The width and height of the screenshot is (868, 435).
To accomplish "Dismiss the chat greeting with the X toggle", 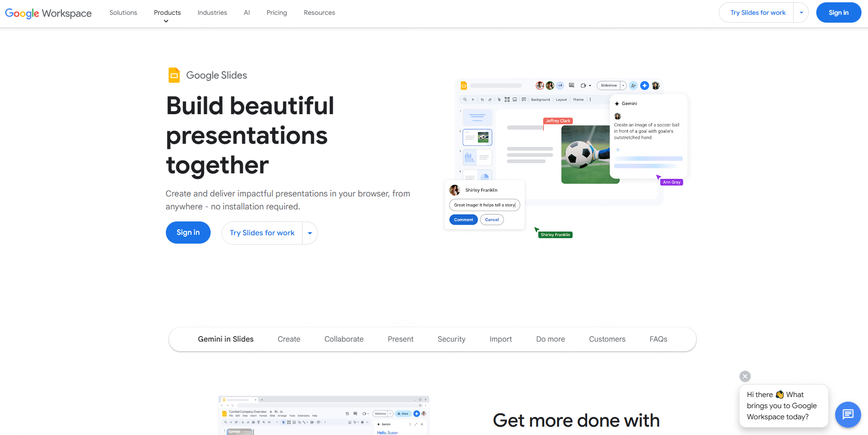I will 745,376.
